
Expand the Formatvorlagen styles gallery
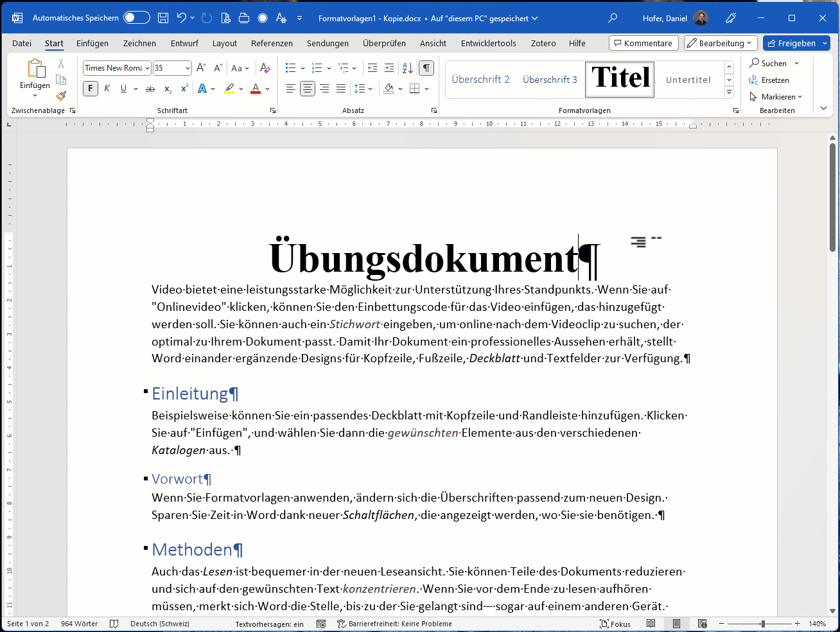(x=729, y=93)
